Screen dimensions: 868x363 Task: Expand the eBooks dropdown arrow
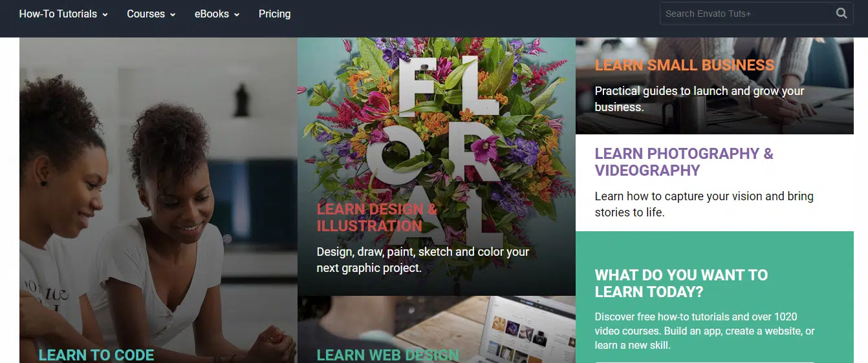coord(237,15)
